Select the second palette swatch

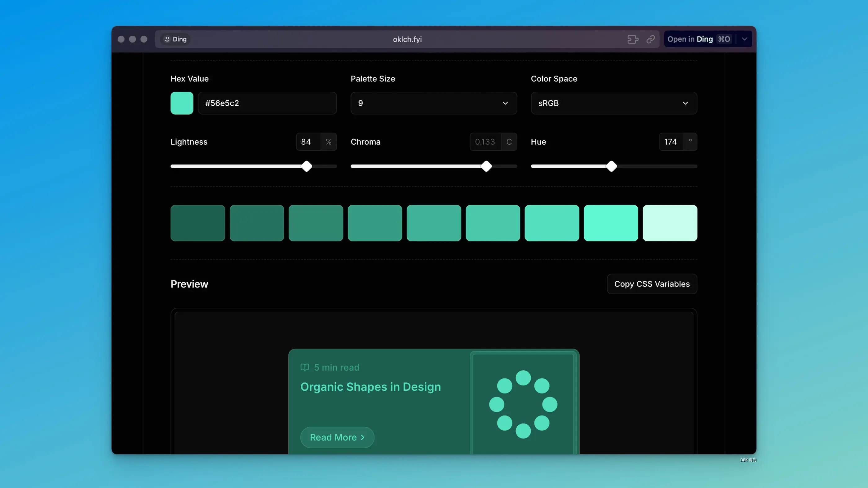(x=257, y=223)
